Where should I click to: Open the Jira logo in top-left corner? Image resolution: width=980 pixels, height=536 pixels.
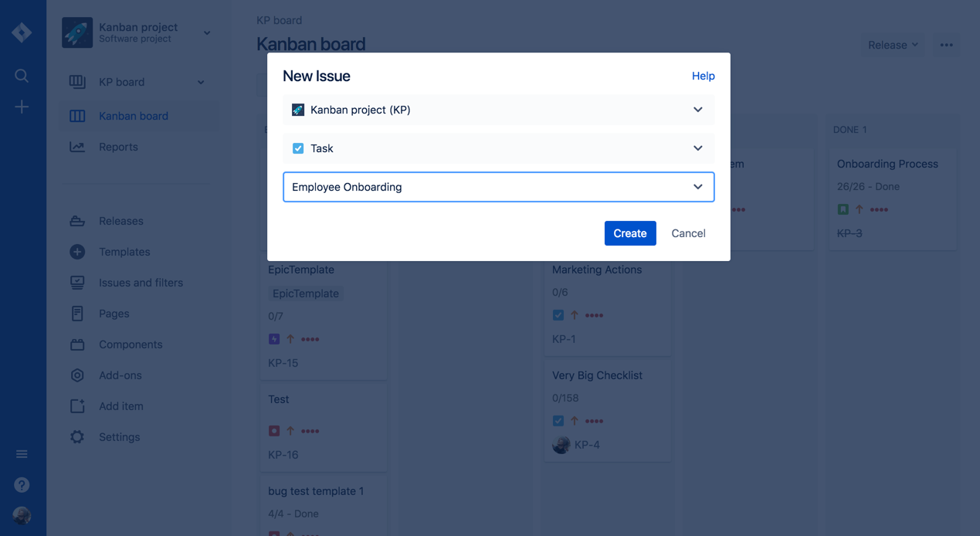[21, 32]
